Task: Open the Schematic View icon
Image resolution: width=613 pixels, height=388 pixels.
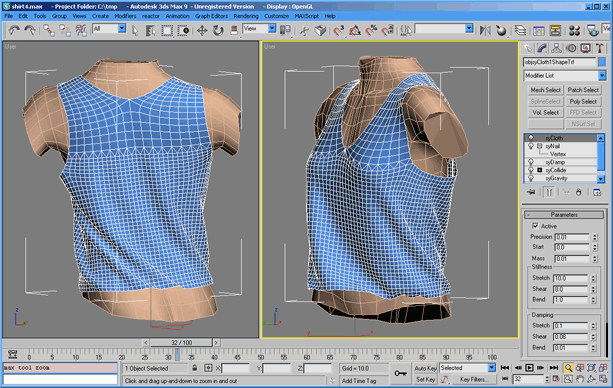Action: [555, 30]
